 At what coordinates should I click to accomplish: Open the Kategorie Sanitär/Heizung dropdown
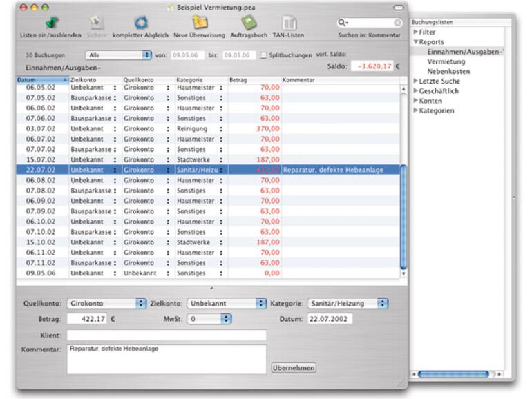tap(348, 303)
